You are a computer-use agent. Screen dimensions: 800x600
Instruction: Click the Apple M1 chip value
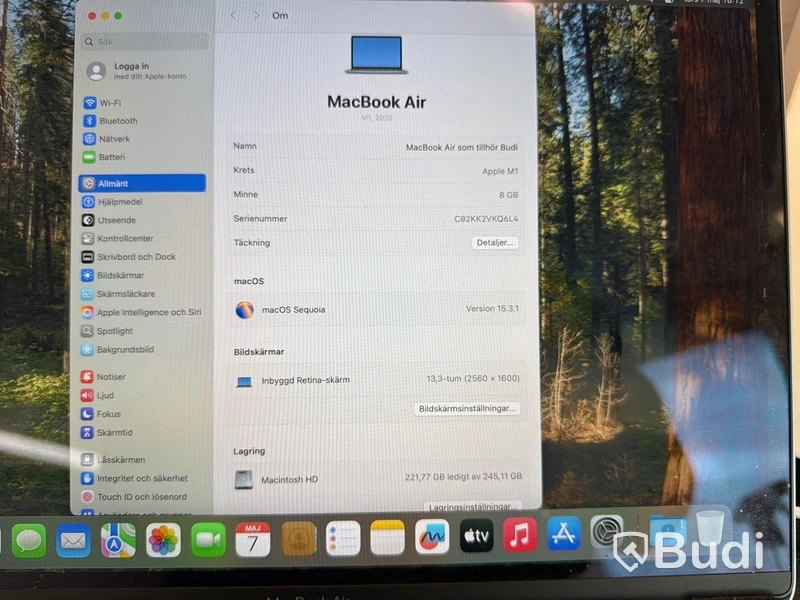[500, 171]
